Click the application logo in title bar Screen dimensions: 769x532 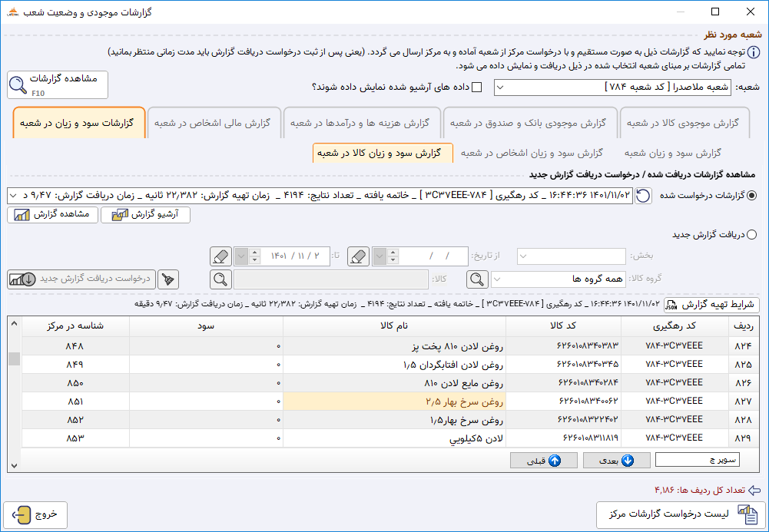tap(13, 12)
